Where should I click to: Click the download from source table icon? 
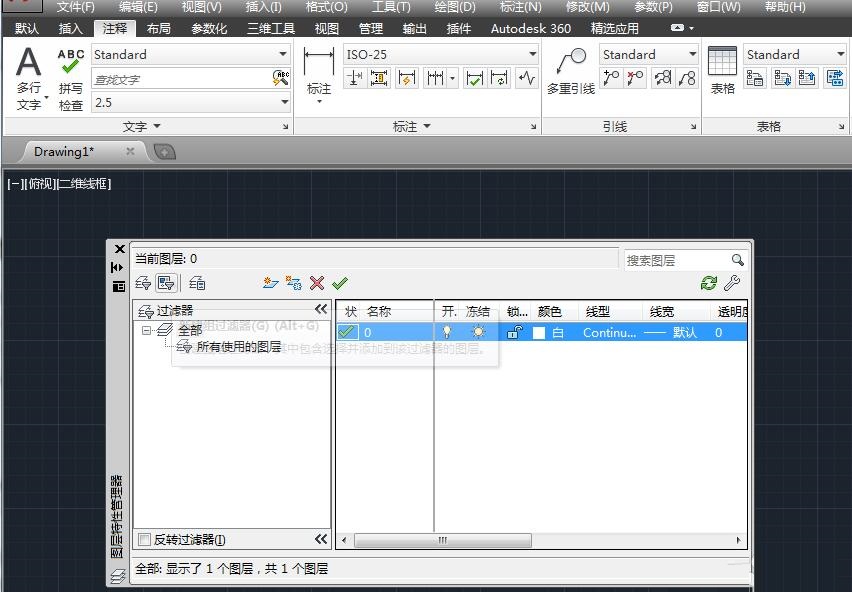pos(782,78)
